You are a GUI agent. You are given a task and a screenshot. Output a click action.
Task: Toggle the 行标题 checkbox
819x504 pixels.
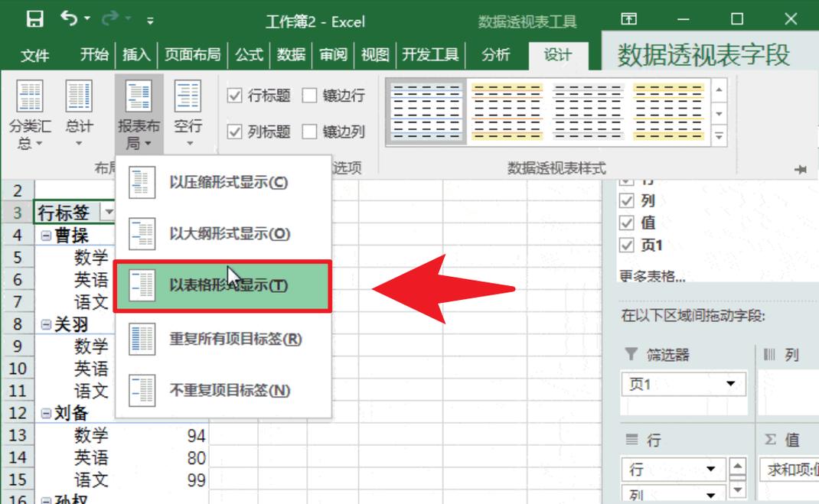(x=234, y=96)
